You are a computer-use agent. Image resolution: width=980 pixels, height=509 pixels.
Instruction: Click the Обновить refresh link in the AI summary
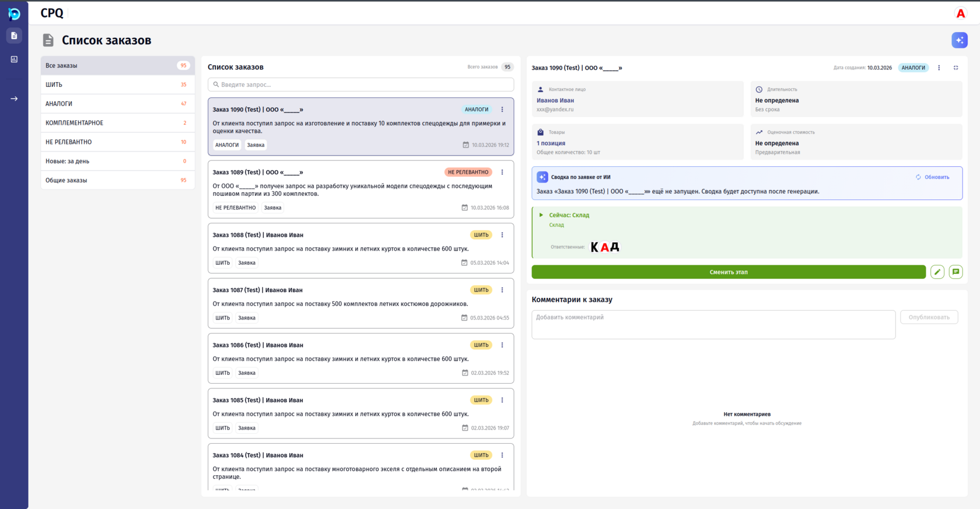[932, 177]
